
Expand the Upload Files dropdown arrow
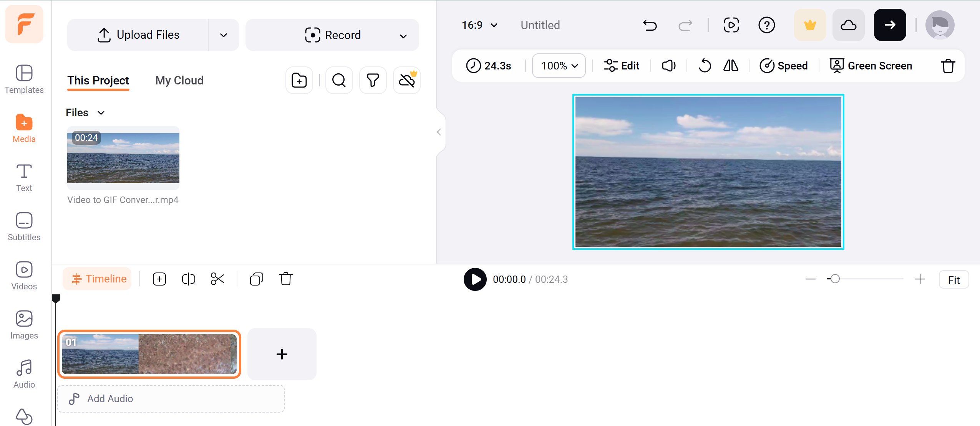coord(224,35)
